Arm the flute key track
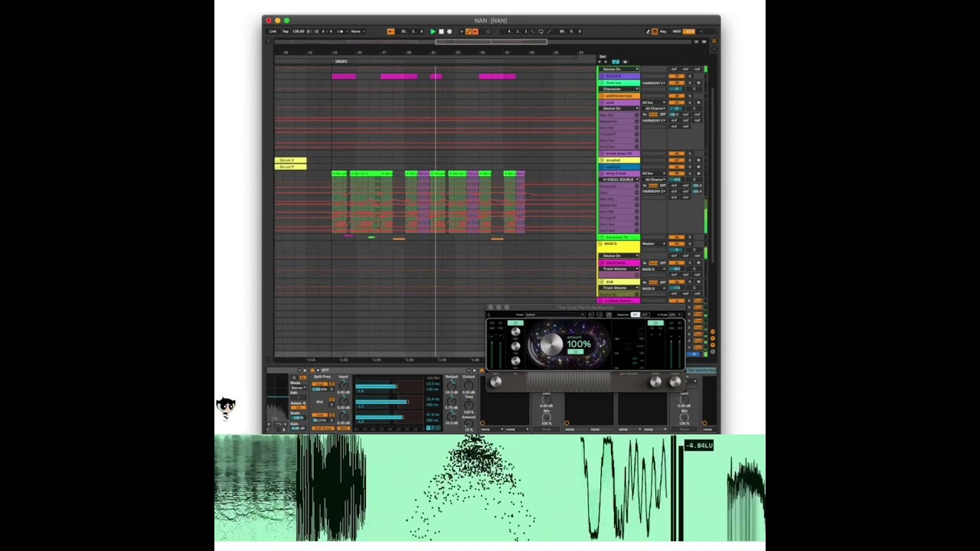 [x=698, y=83]
